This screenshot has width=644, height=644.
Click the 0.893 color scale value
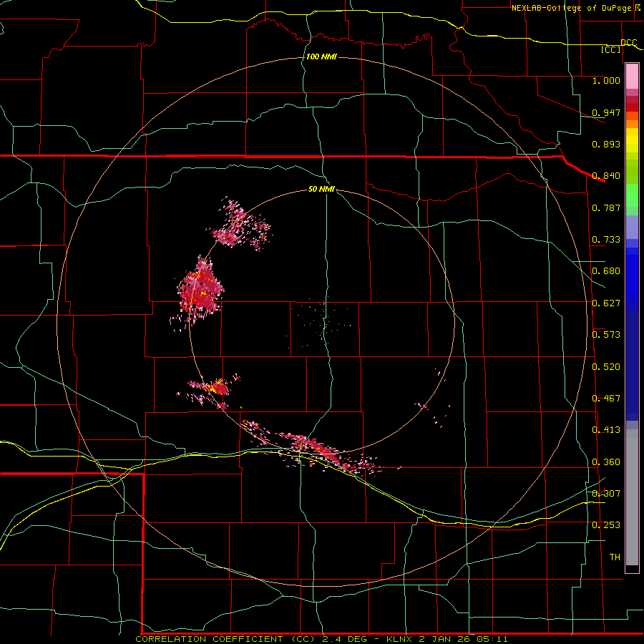point(606,144)
